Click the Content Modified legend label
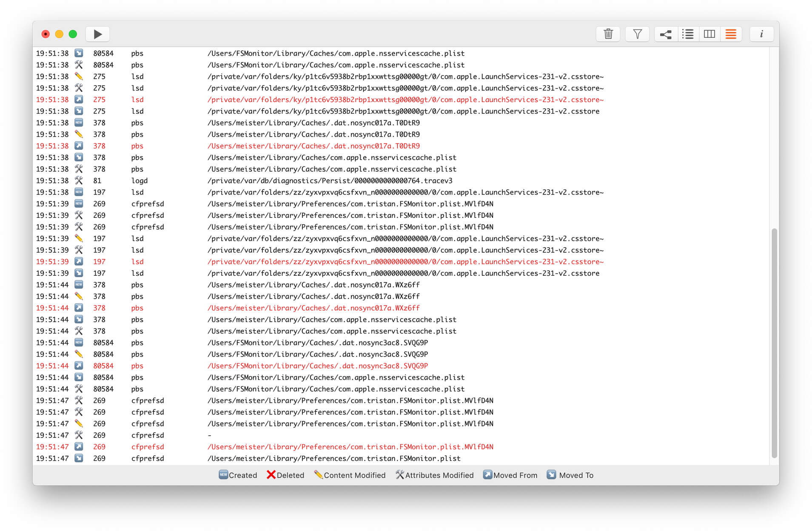This screenshot has width=812, height=531. click(x=354, y=475)
